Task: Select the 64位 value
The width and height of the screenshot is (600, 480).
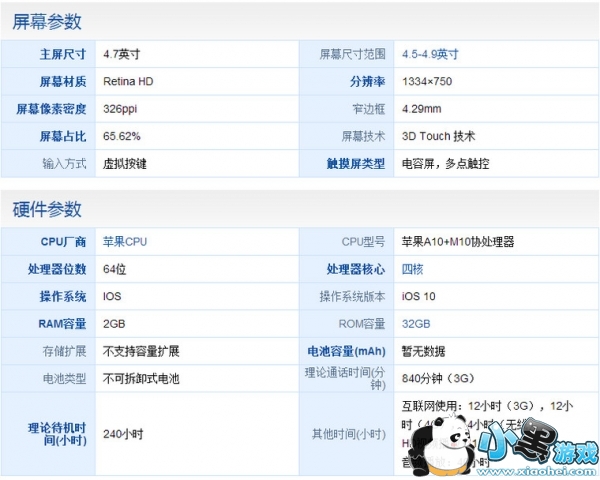Action: point(114,269)
